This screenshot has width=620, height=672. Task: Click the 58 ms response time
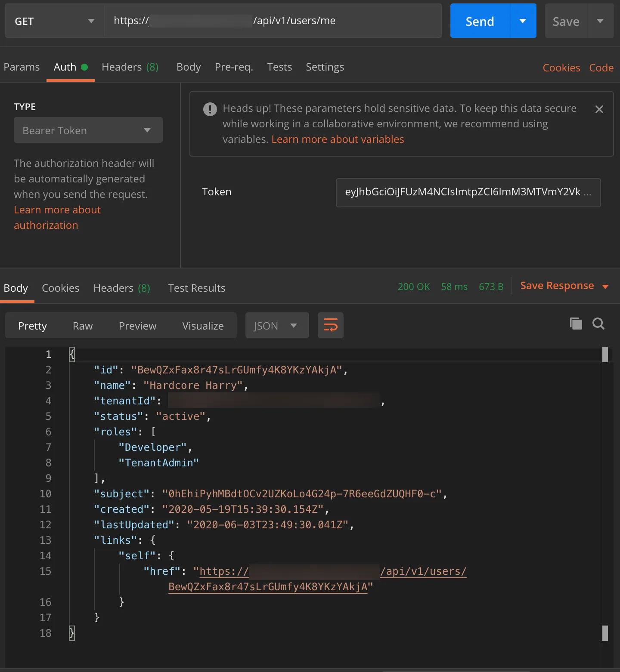(x=454, y=287)
